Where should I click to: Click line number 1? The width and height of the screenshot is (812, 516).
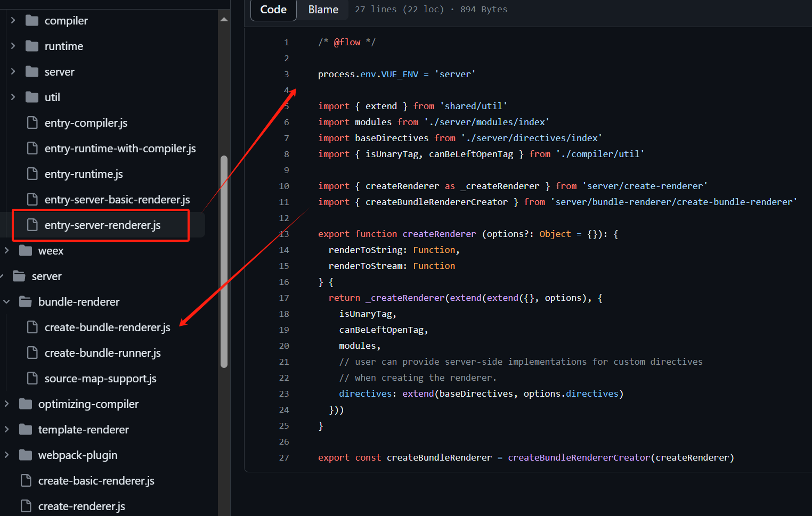[287, 42]
